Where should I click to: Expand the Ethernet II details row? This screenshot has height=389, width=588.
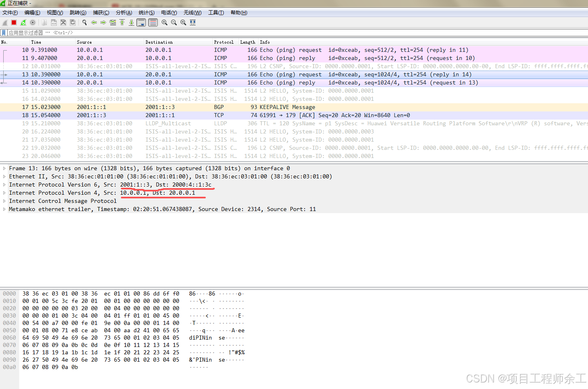pyautogui.click(x=4, y=176)
